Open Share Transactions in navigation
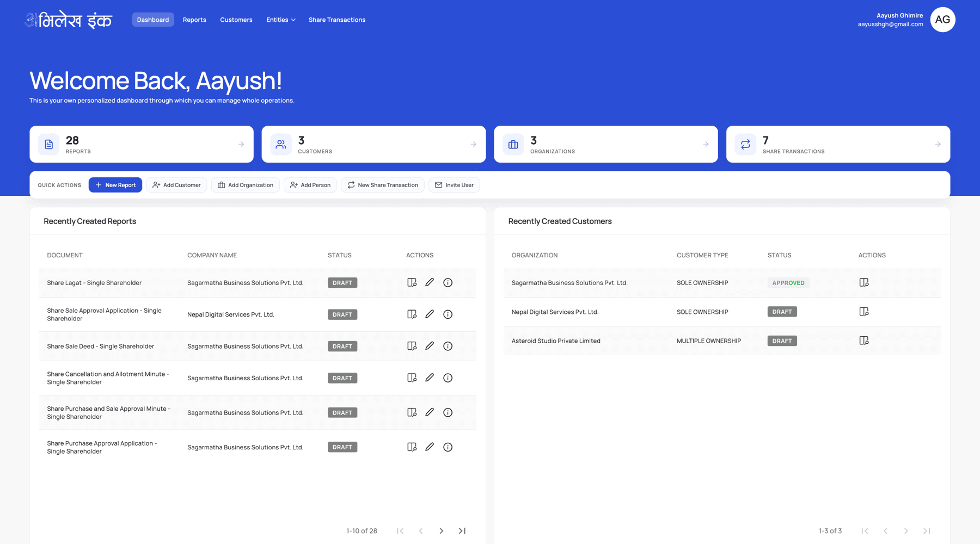This screenshot has height=544, width=980. click(337, 20)
